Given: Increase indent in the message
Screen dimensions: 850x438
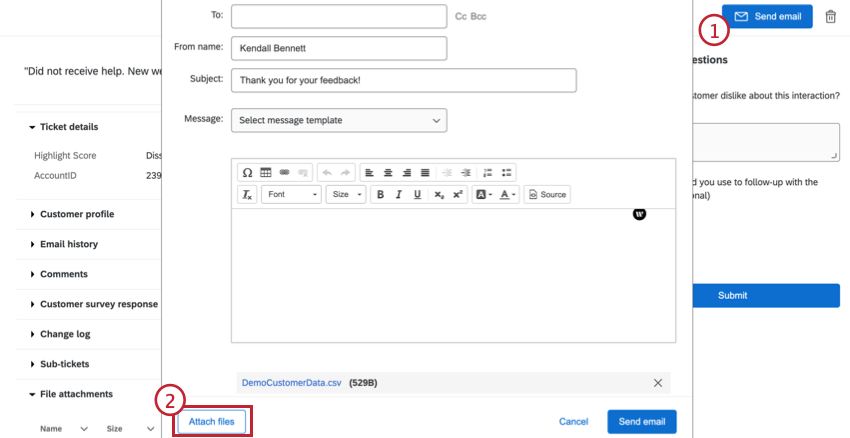Looking at the screenshot, I should point(466,173).
